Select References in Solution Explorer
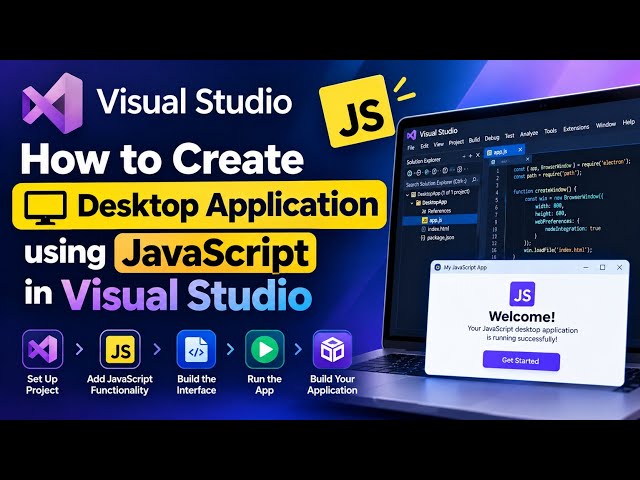640x480 pixels. click(x=436, y=211)
